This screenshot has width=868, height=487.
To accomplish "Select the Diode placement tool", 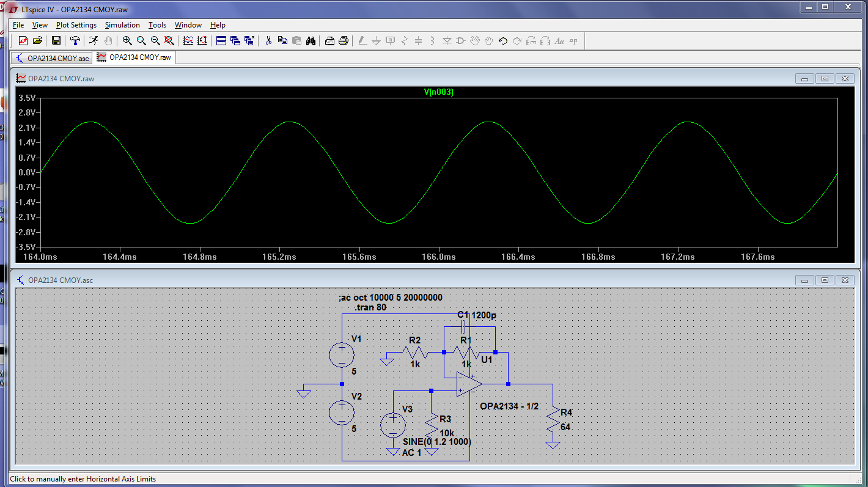I will (x=447, y=41).
